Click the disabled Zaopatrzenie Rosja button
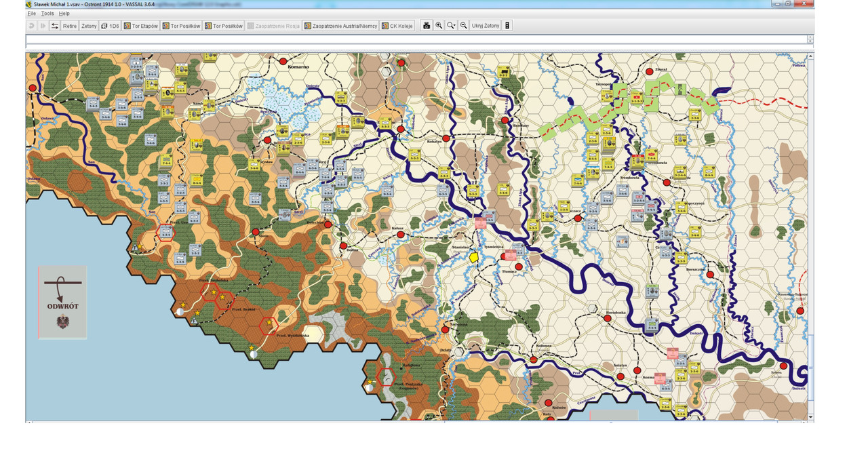The image size is (868, 470). pyautogui.click(x=273, y=26)
